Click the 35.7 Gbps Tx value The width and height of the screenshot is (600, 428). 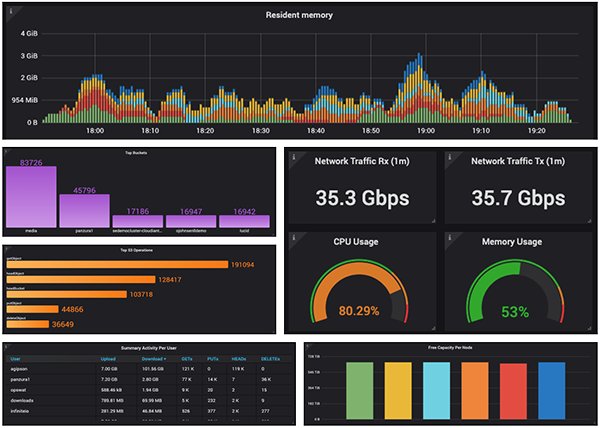(518, 198)
